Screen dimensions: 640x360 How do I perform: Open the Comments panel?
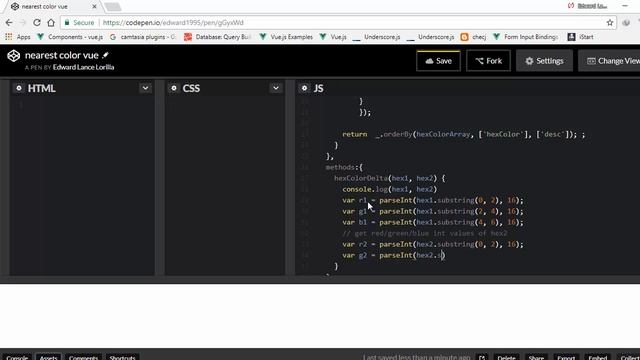click(x=83, y=357)
